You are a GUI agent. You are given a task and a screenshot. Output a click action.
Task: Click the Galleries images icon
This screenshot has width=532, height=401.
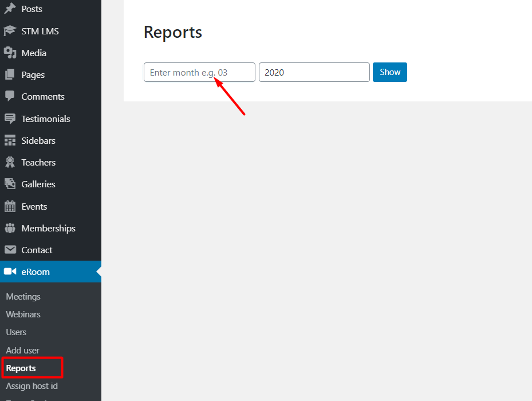point(10,184)
